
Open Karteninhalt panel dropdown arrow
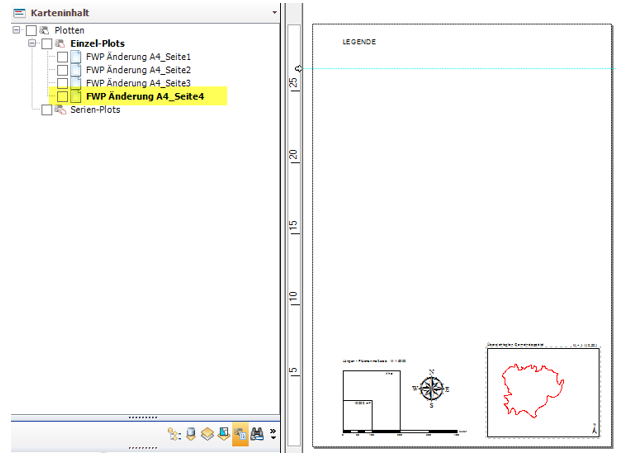tap(275, 12)
